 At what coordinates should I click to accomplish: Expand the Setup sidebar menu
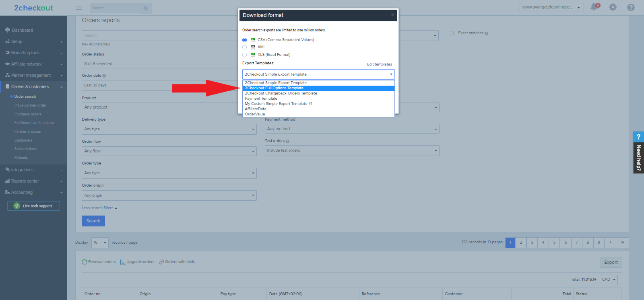click(33, 41)
